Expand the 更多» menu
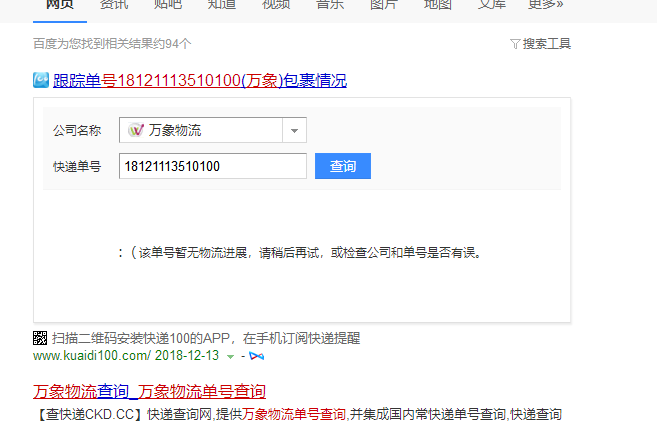 pyautogui.click(x=546, y=5)
